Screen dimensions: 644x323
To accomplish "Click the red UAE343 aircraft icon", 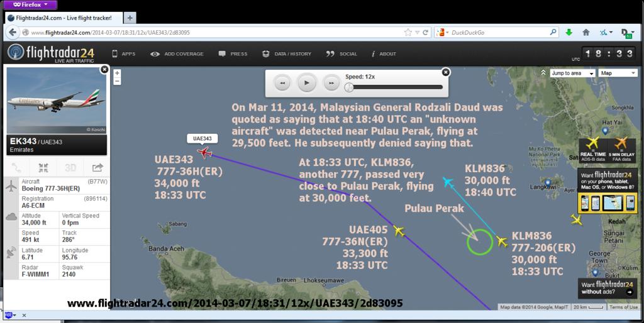I will 204,152.
